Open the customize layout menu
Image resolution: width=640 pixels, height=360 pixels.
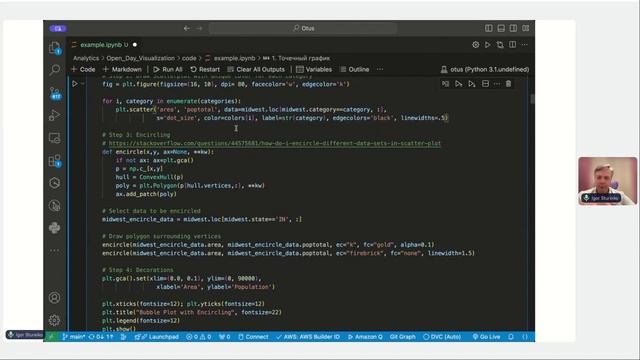pyautogui.click(x=526, y=28)
